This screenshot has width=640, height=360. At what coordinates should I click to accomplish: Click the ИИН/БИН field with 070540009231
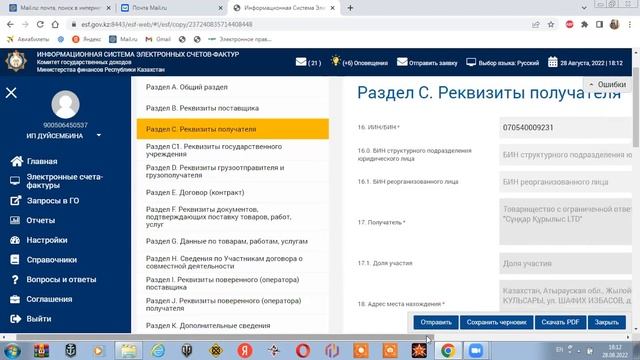(565, 128)
